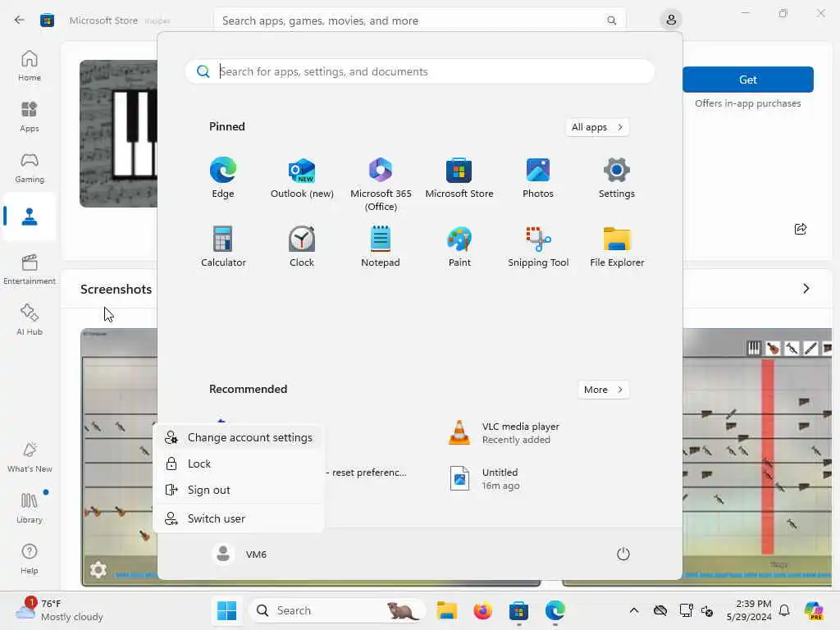Open AI Hub in Store sidebar
The height and width of the screenshot is (630, 840).
coord(30,320)
